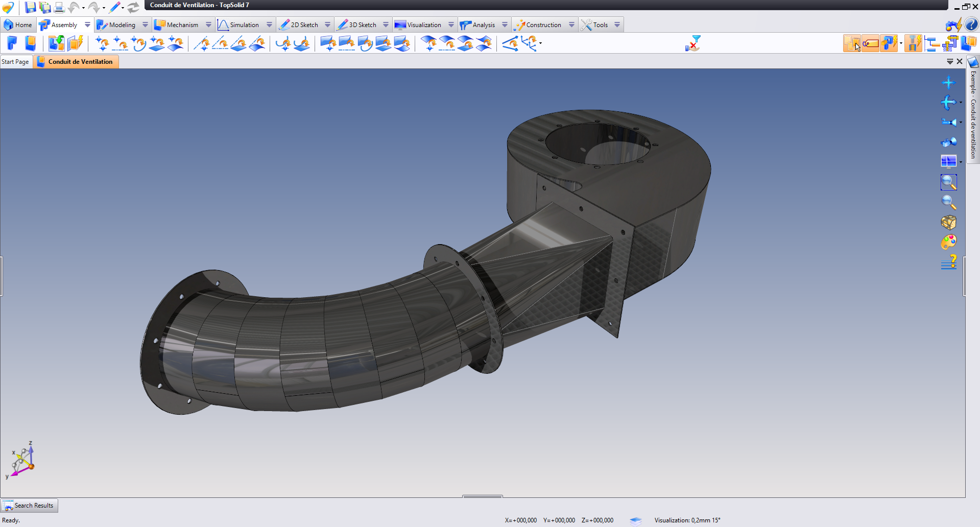The width and height of the screenshot is (980, 527).
Task: Click the pan view arrows icon
Action: (x=948, y=83)
